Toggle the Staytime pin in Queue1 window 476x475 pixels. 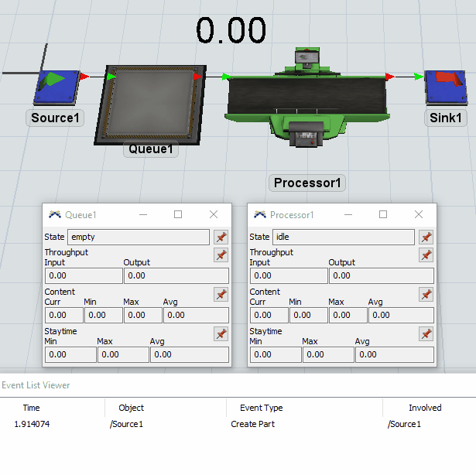[221, 333]
